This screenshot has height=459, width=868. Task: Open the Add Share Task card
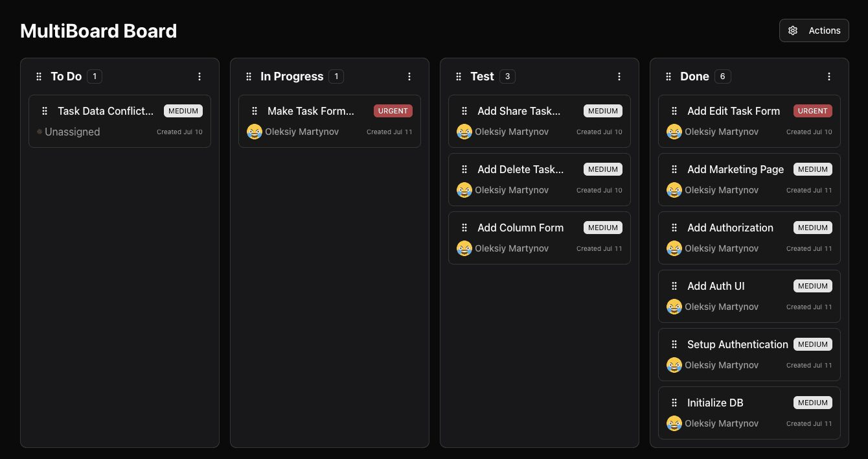click(540, 121)
